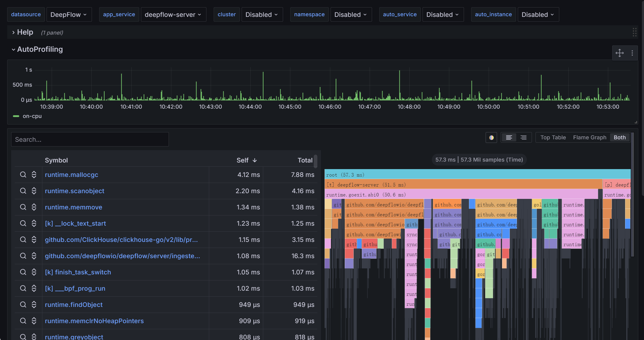Switch view to Flame Graph only
This screenshot has height=340, width=644.
589,138
